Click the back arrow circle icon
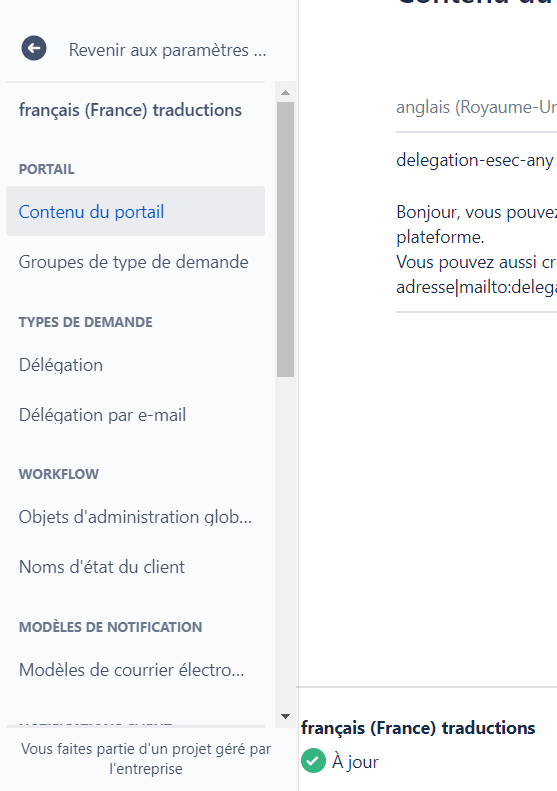Screen dimensions: 557x791 point(34,48)
